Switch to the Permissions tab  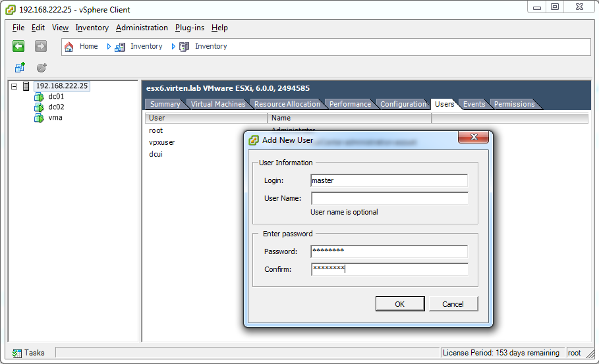tap(514, 104)
